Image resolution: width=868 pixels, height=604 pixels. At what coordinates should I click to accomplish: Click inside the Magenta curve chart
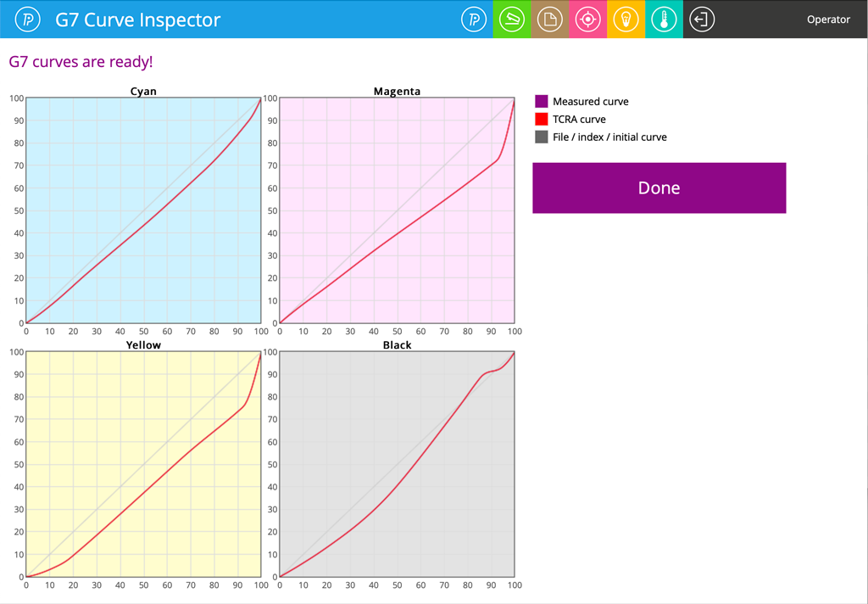pyautogui.click(x=397, y=210)
